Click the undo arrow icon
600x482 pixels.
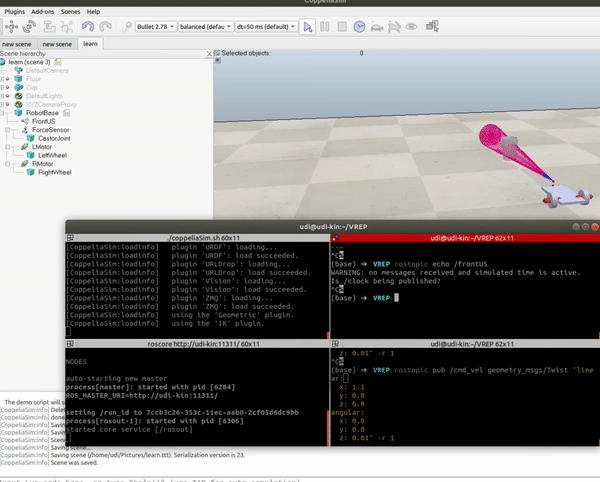(x=88, y=27)
